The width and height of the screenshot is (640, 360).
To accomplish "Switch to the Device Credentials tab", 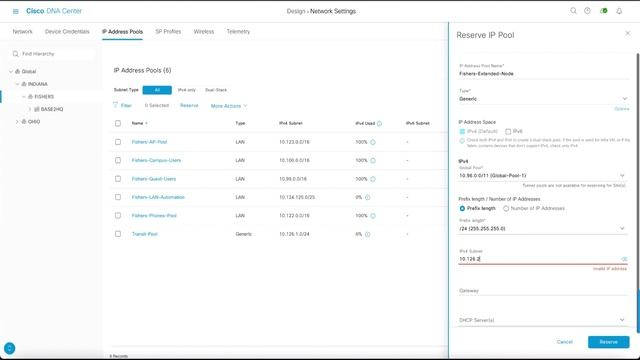I will click(67, 31).
